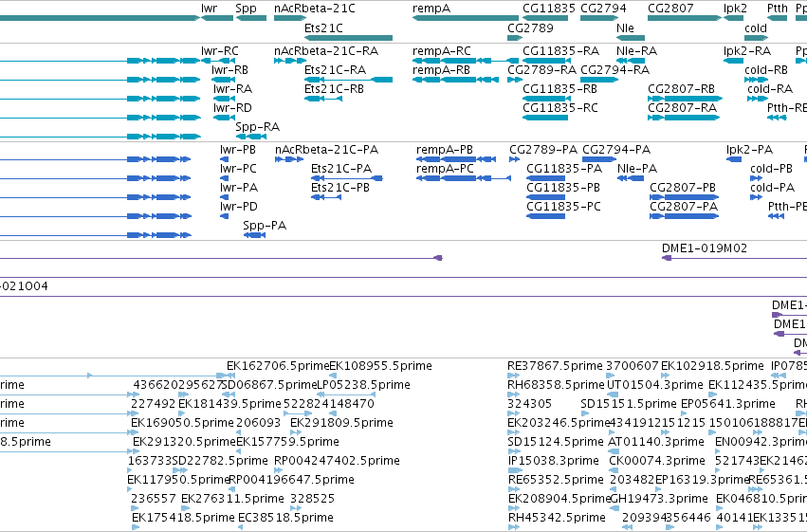Click the Ptth gene label
The width and height of the screenshot is (807, 532).
[778, 9]
